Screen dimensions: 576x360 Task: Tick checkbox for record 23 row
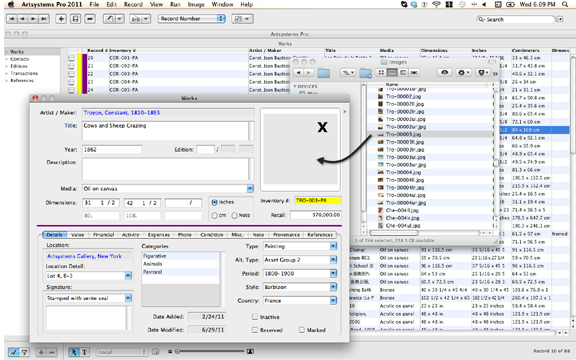(71, 82)
